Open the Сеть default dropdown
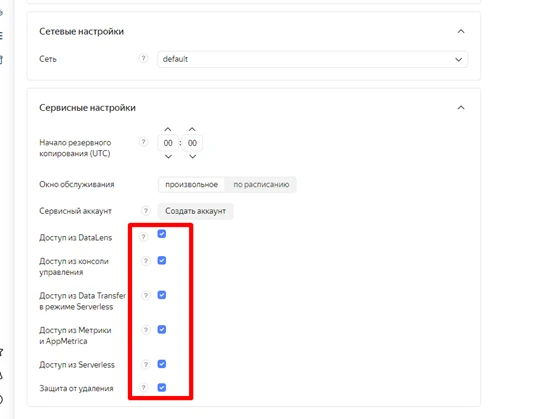This screenshot has height=419, width=555. tap(313, 59)
